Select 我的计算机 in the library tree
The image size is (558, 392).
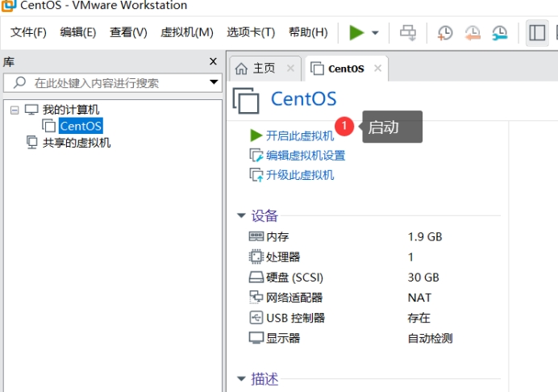tap(71, 110)
